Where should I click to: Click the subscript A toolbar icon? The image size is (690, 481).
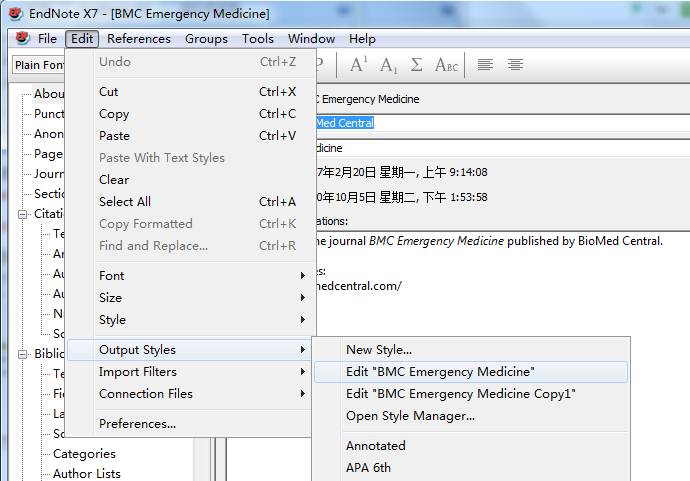[388, 65]
